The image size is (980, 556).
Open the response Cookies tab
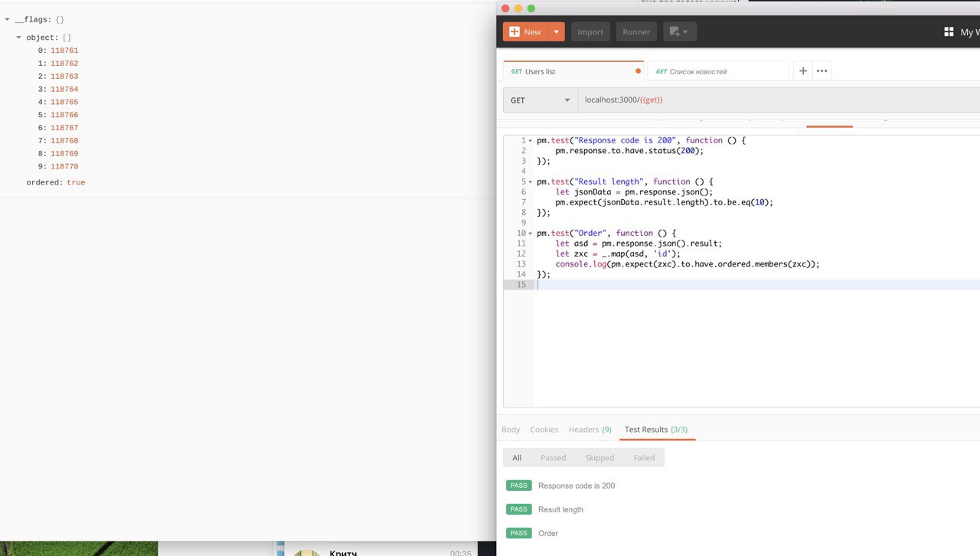tap(544, 430)
